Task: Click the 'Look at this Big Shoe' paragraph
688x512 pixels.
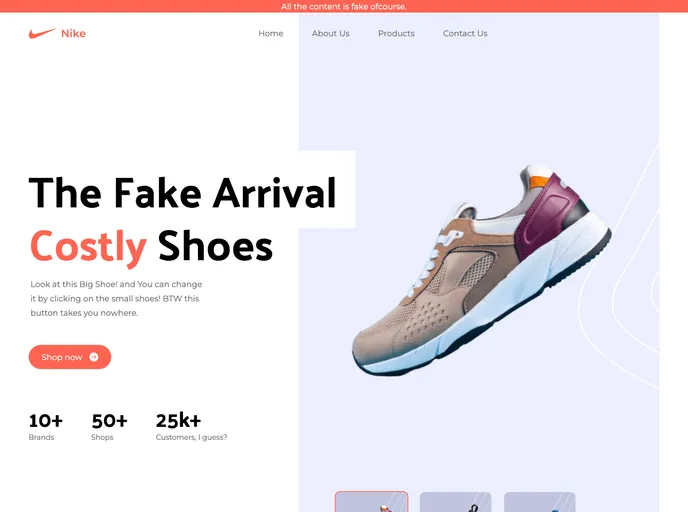Action: tap(116, 298)
